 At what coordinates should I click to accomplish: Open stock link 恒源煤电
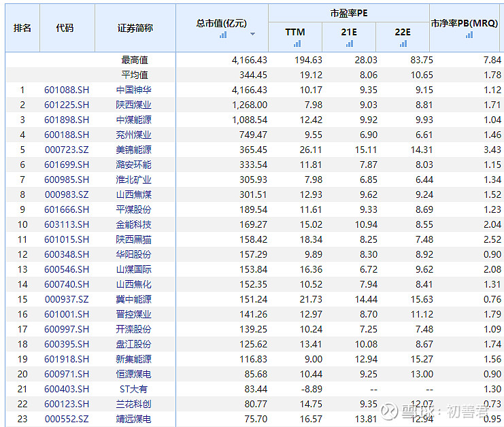coord(134,375)
